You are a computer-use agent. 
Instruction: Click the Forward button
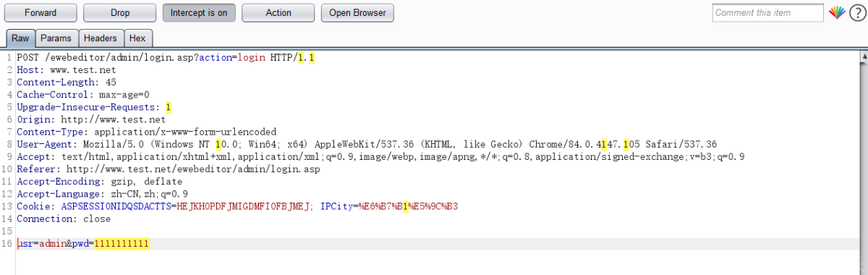pyautogui.click(x=40, y=12)
